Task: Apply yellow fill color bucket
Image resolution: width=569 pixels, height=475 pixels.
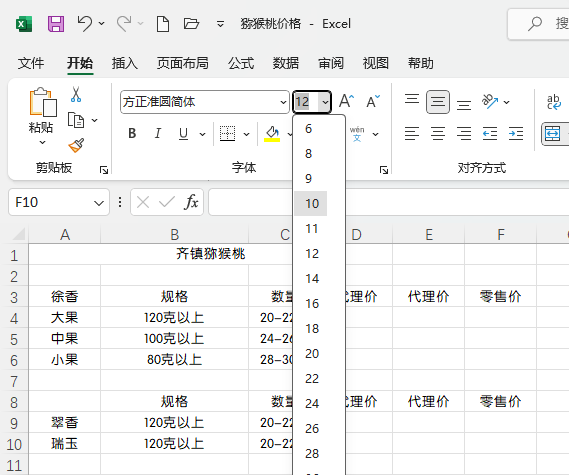Action: [x=272, y=134]
